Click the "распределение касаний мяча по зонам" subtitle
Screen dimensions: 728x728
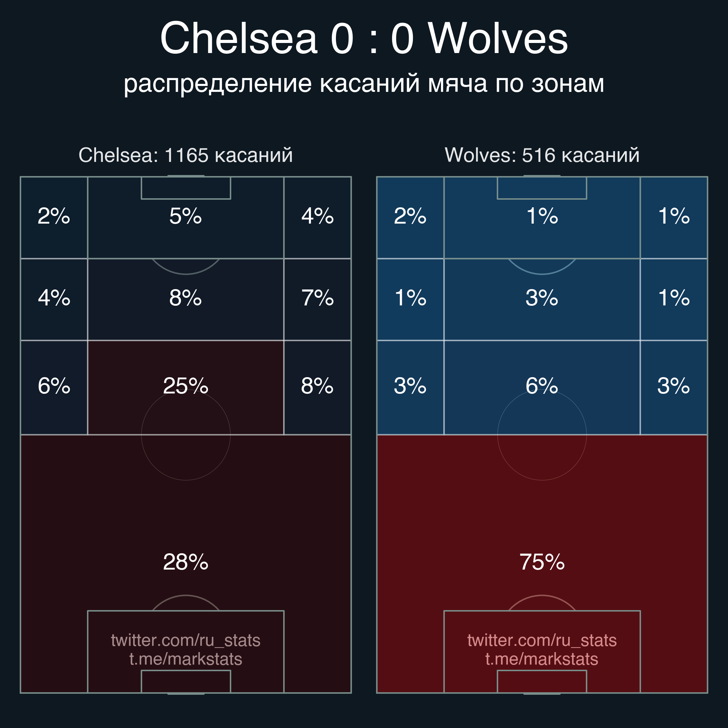pyautogui.click(x=364, y=83)
